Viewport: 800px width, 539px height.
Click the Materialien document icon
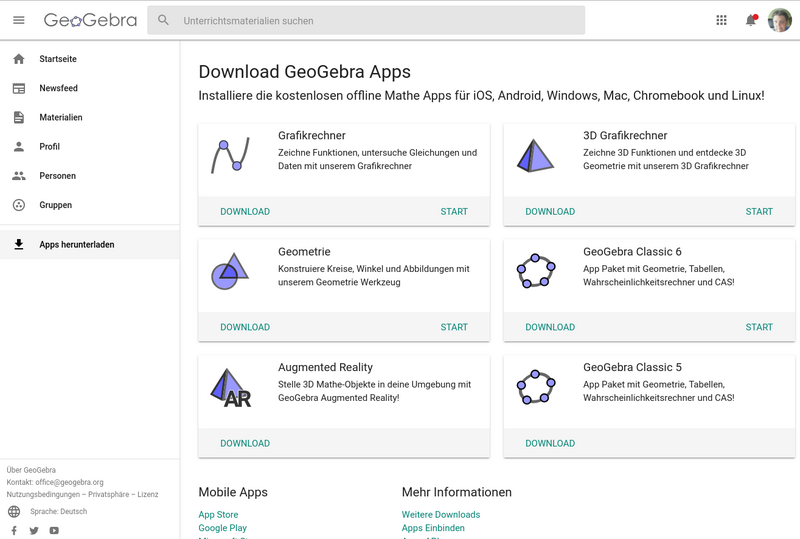(19, 117)
